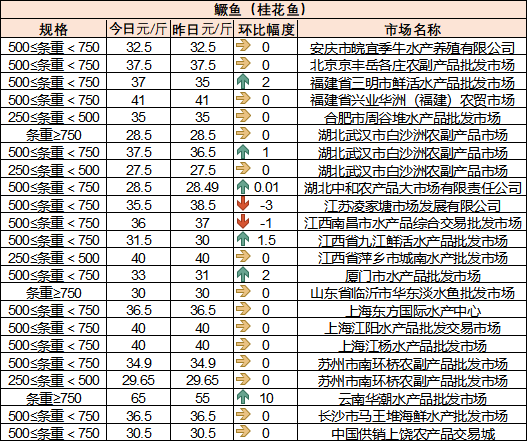Click the 云南华潮水产品批发市场 cell

(412, 398)
